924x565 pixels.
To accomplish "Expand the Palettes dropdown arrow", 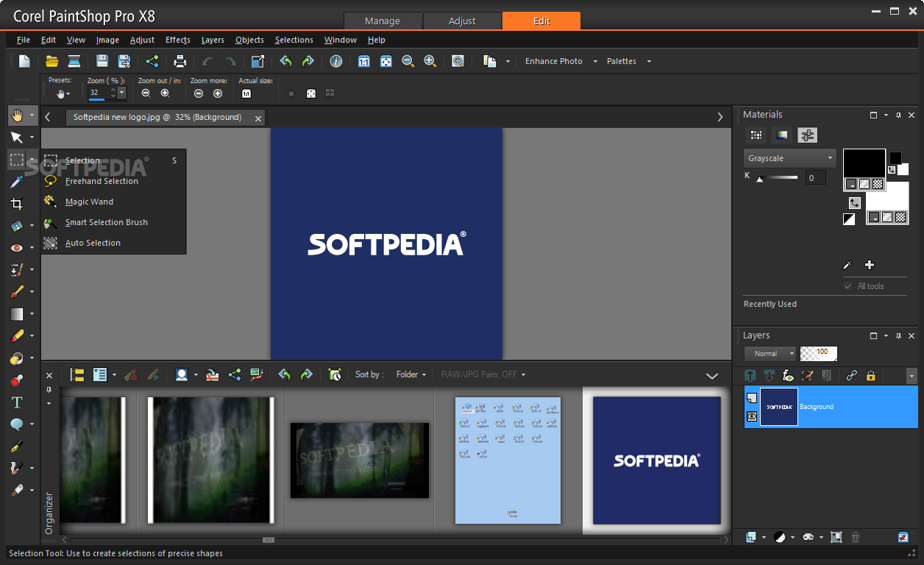I will (x=649, y=62).
